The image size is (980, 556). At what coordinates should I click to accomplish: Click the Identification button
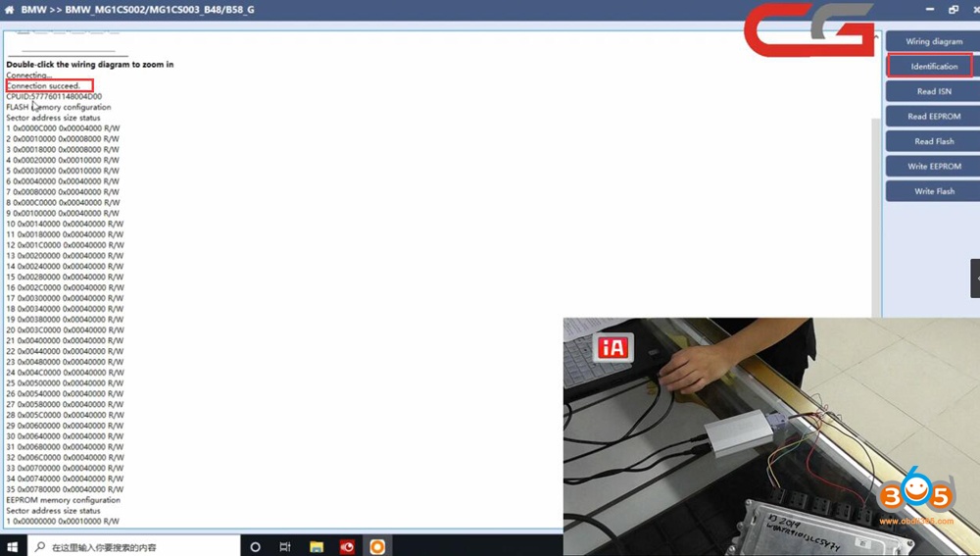934,67
